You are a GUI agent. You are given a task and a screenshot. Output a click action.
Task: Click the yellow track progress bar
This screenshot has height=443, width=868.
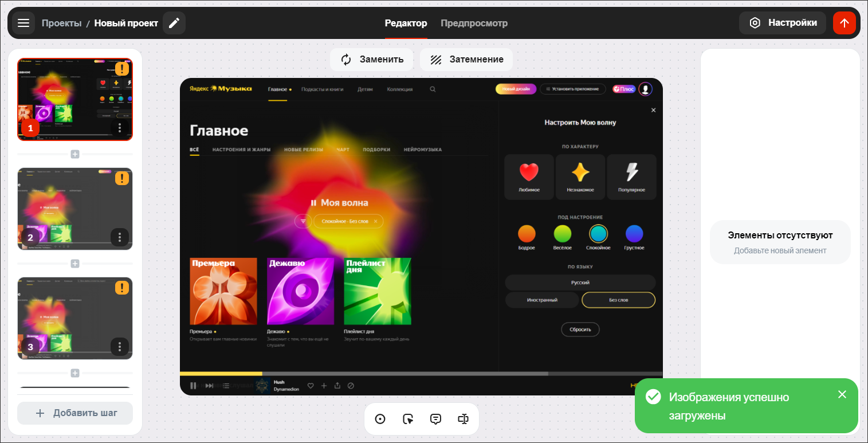(221, 374)
